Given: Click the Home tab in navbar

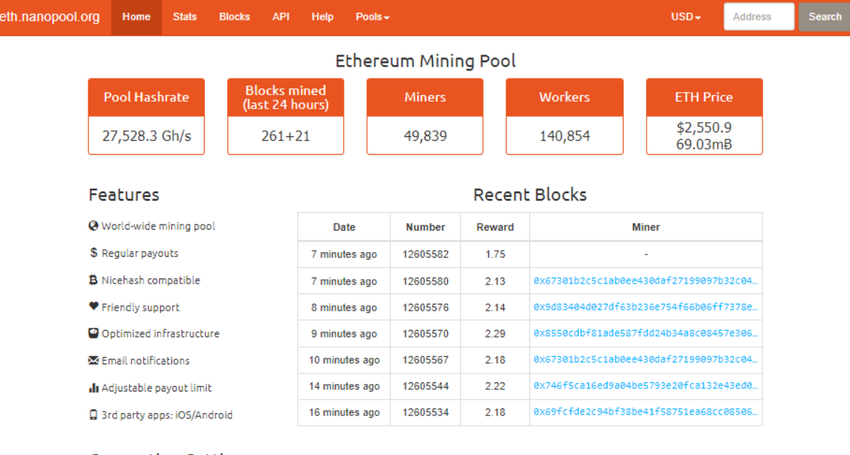Looking at the screenshot, I should [136, 17].
